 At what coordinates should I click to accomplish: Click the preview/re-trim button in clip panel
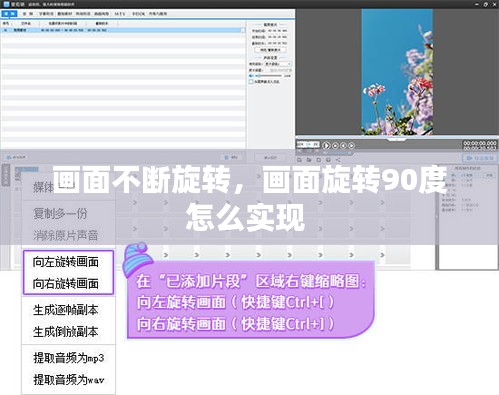tap(270, 50)
